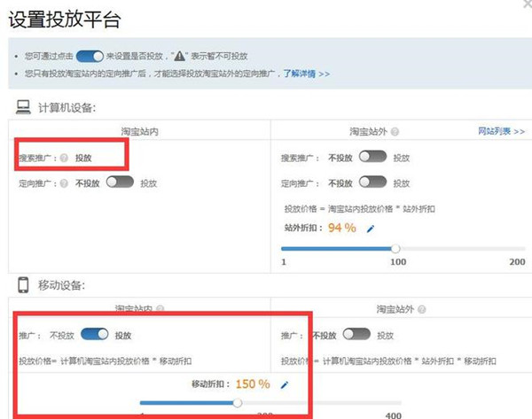Click help icon beside mobile 淘宝站外 header

(425, 311)
